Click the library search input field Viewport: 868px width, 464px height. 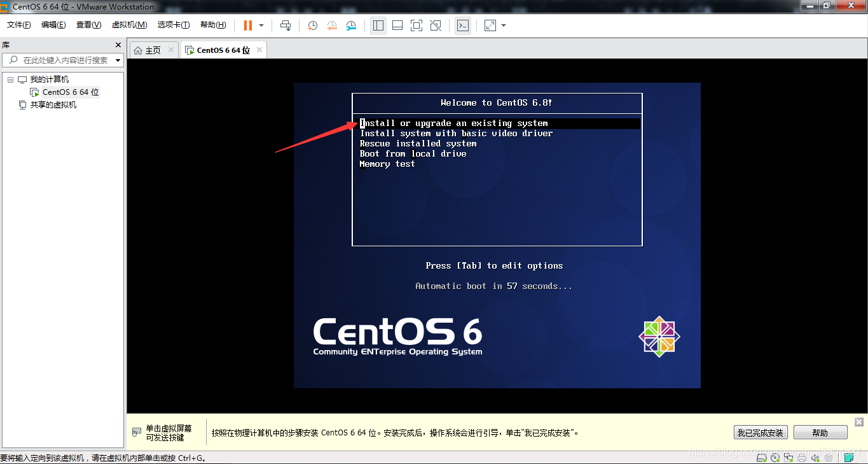[x=64, y=60]
